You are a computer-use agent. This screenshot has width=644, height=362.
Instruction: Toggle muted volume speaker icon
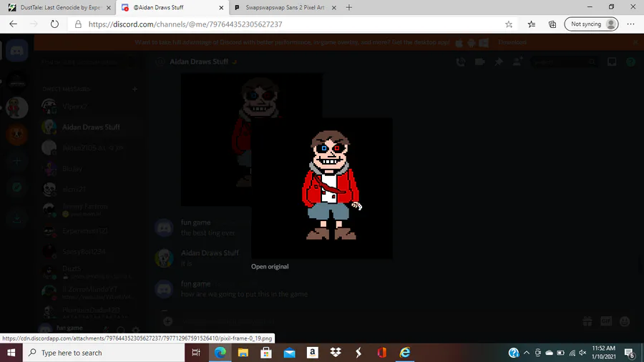click(x=582, y=353)
